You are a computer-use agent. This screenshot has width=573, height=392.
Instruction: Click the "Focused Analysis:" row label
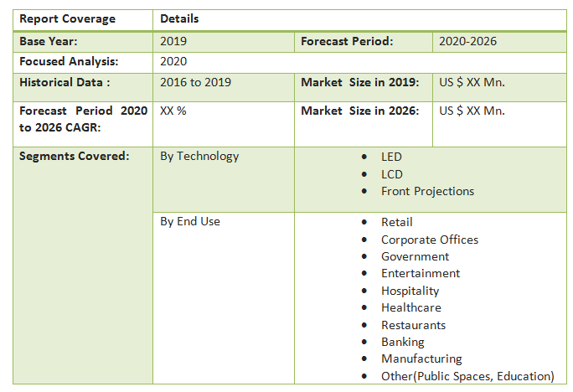pos(69,62)
